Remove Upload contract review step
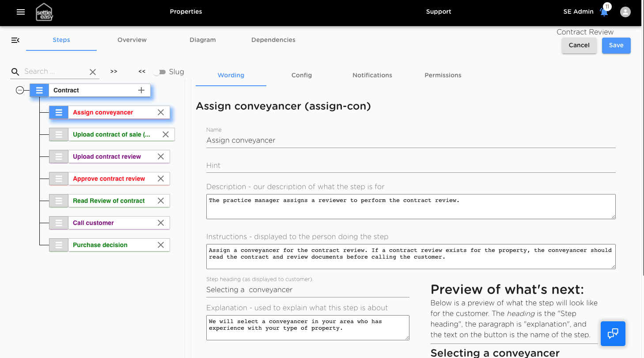Image resolution: width=644 pixels, height=358 pixels. tap(161, 156)
